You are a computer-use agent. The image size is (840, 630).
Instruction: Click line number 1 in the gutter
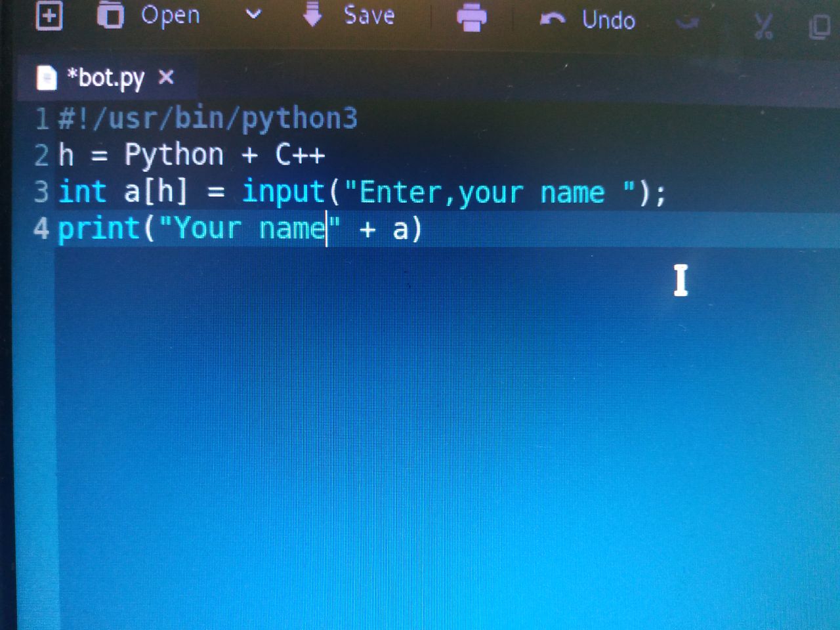tap(42, 119)
